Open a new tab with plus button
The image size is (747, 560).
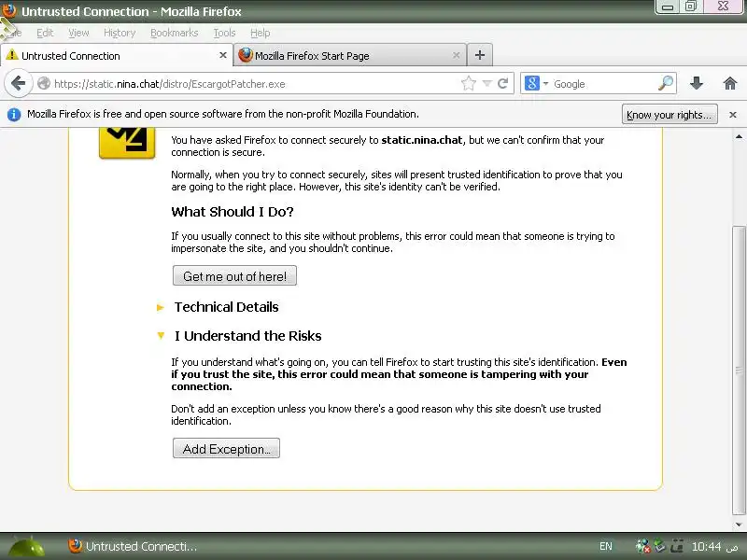pyautogui.click(x=480, y=55)
